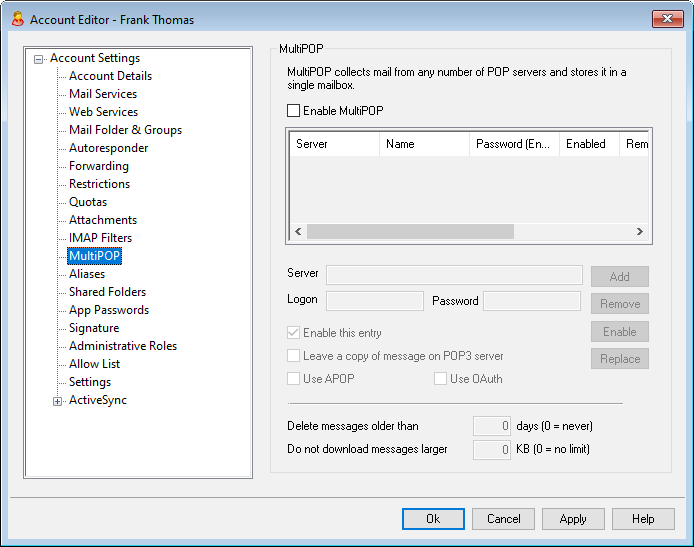Select App Passwords in the sidebar
Viewport: 694px width, 547px height.
click(x=108, y=310)
